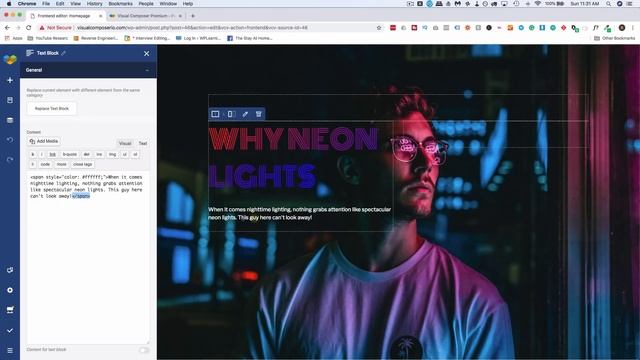Open the File menu

pyautogui.click(x=46, y=4)
